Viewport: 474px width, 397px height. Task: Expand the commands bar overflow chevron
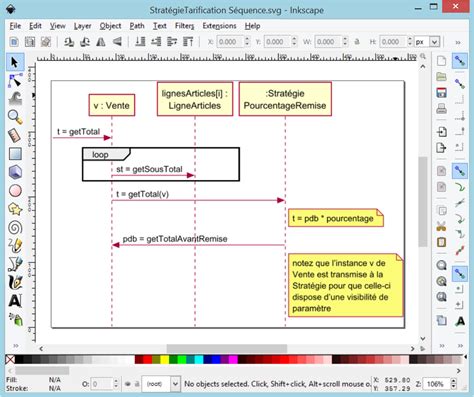click(x=442, y=345)
